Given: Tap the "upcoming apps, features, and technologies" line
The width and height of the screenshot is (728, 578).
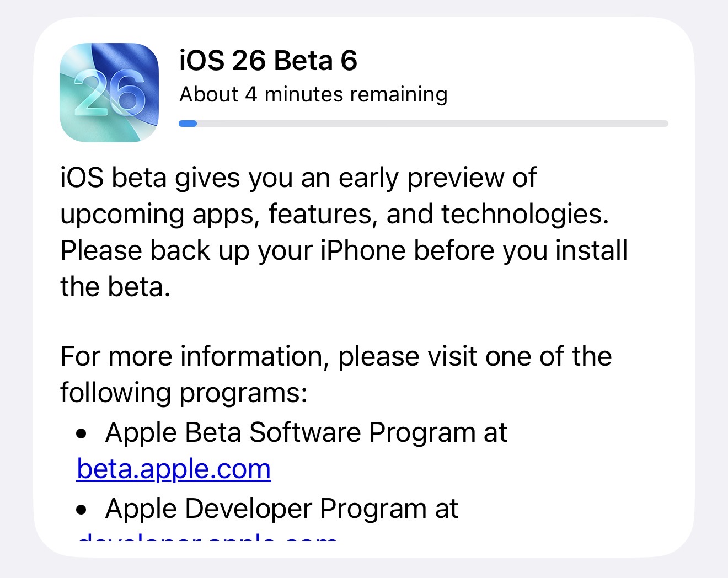Looking at the screenshot, I should tap(334, 214).
